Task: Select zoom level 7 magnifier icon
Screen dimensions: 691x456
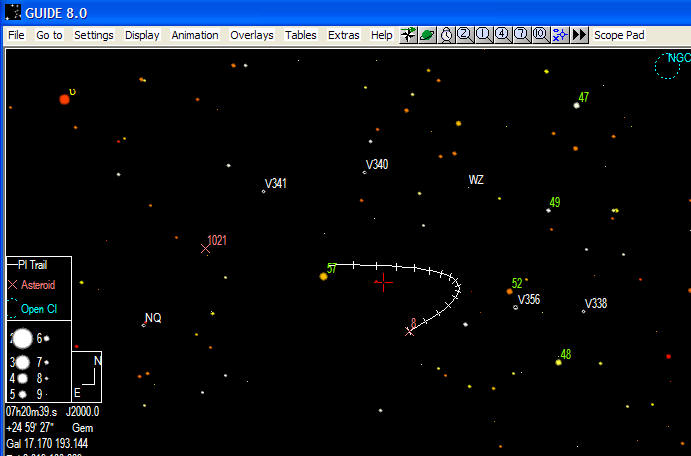Action: pos(521,35)
